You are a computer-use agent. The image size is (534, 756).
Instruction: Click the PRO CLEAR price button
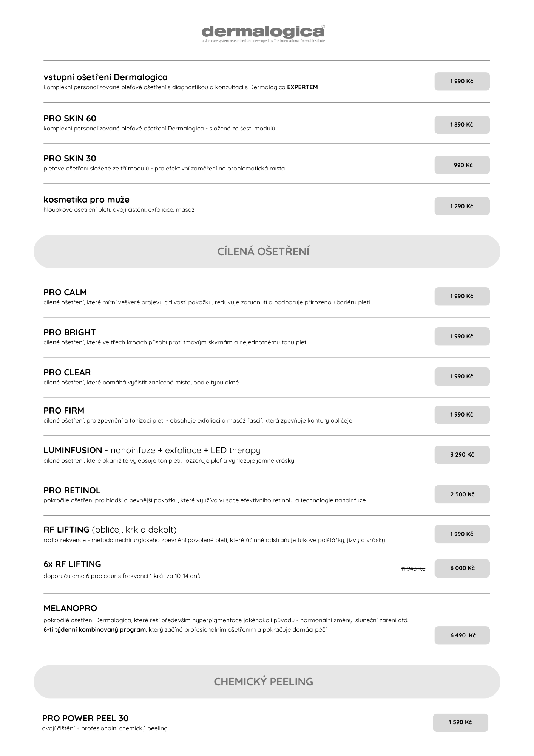(461, 376)
